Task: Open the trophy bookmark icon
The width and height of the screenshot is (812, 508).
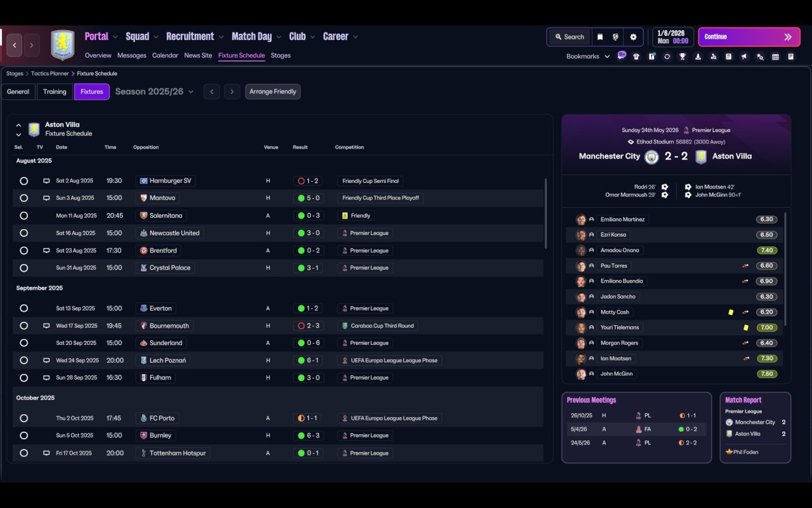Action: pos(683,57)
